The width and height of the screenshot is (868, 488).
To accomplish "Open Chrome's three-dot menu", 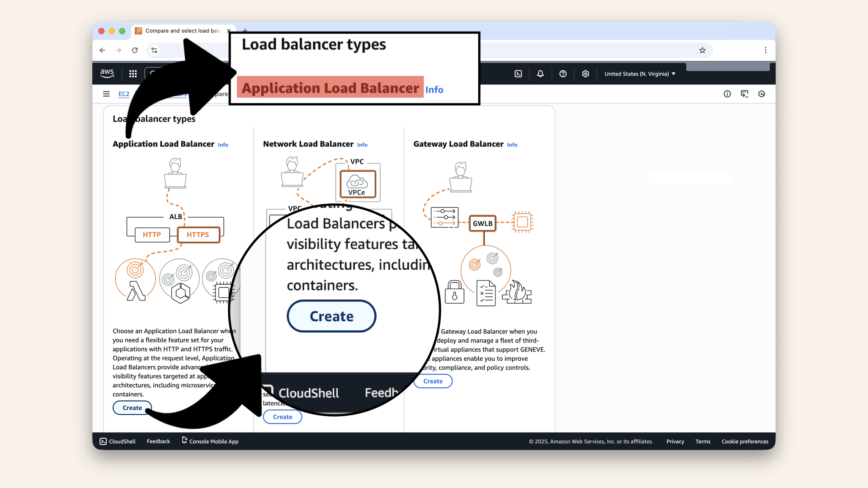I will [765, 50].
